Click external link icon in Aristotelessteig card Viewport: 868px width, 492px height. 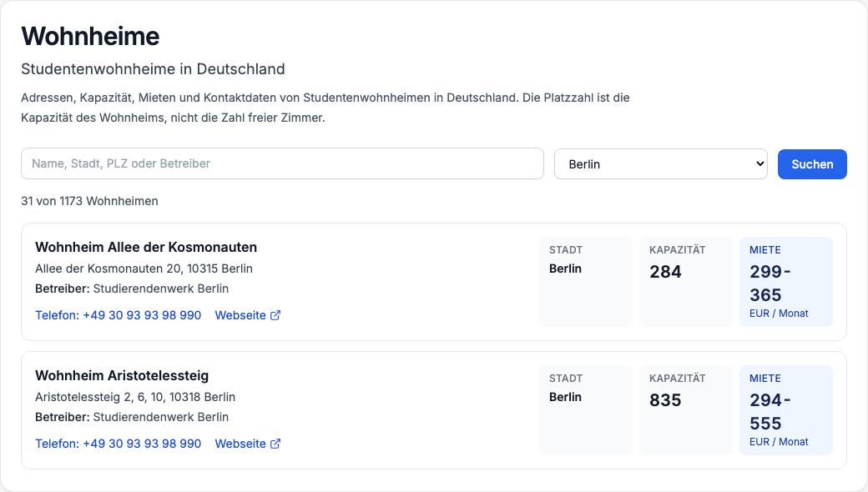point(275,444)
